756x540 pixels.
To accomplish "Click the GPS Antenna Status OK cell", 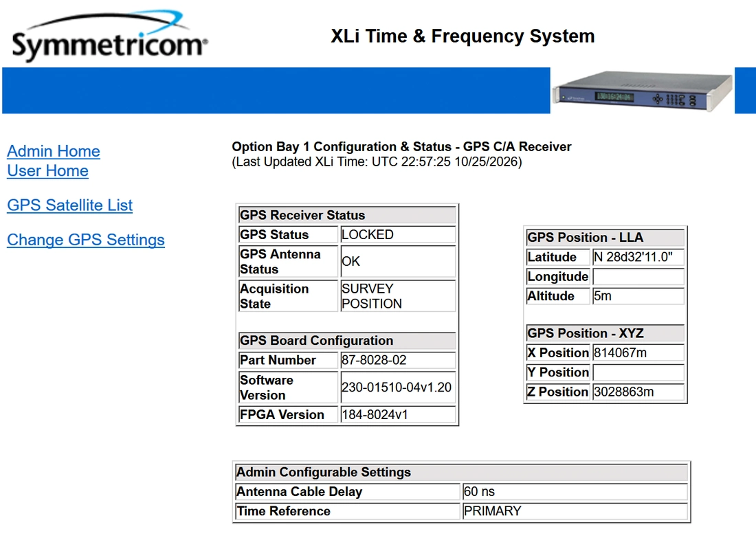I will pos(398,261).
